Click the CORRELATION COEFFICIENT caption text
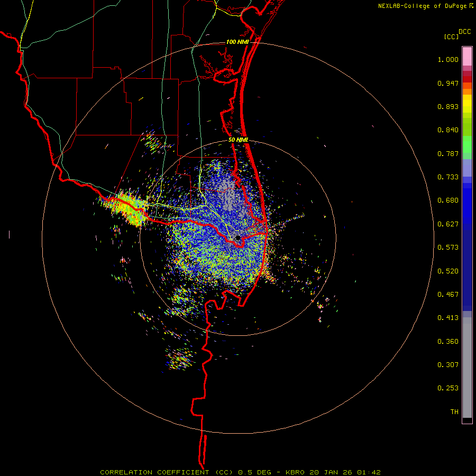 166,472
